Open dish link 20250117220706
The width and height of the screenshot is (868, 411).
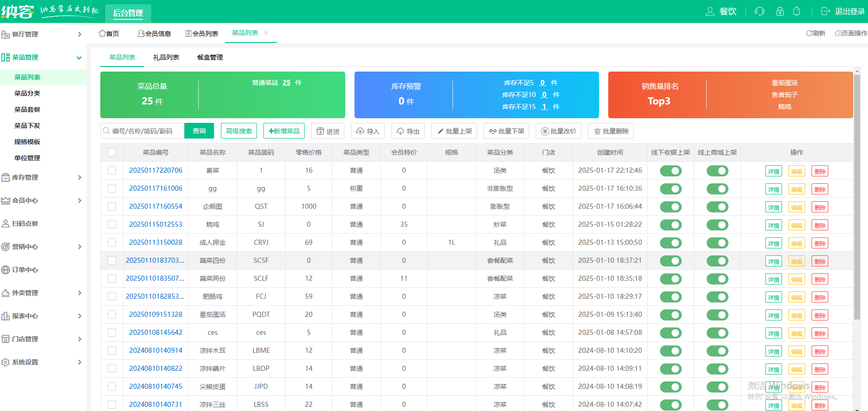coord(156,170)
